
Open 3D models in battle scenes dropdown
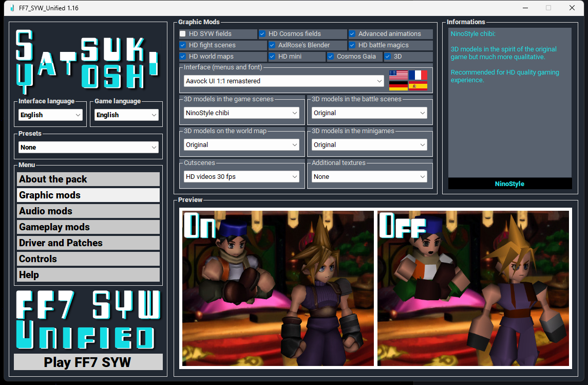pos(369,113)
